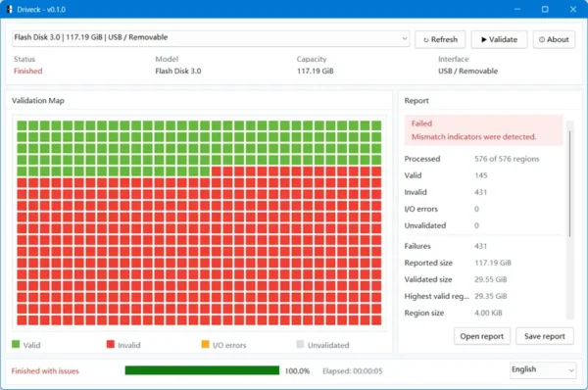This screenshot has width=588, height=390.
Task: Click the gray Unvalidated legend swatch
Action: point(300,344)
